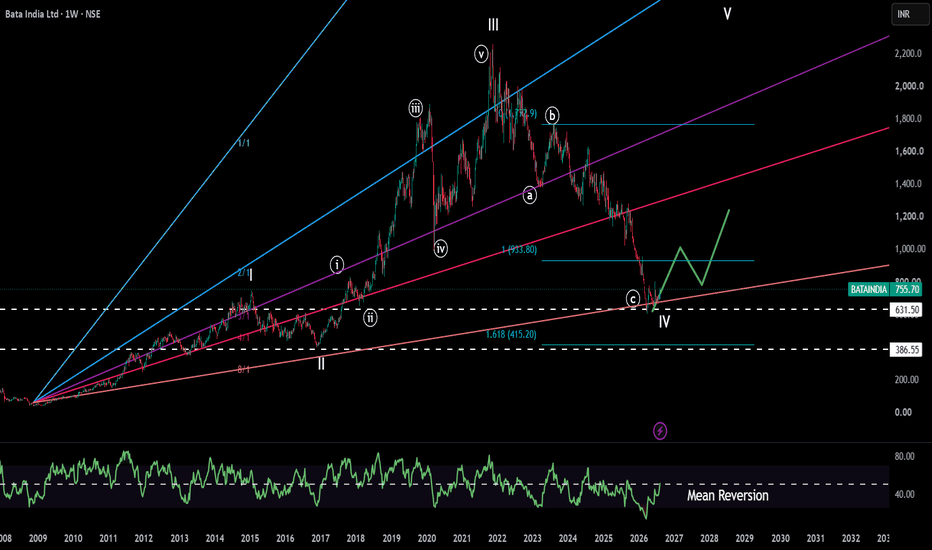
Task: Click the circled iv sub-wave marker
Action: coord(440,249)
